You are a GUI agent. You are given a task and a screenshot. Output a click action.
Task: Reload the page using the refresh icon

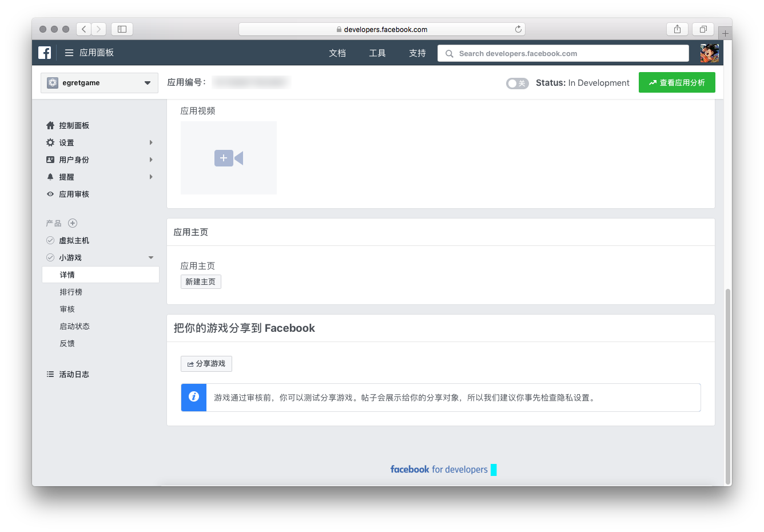518,29
